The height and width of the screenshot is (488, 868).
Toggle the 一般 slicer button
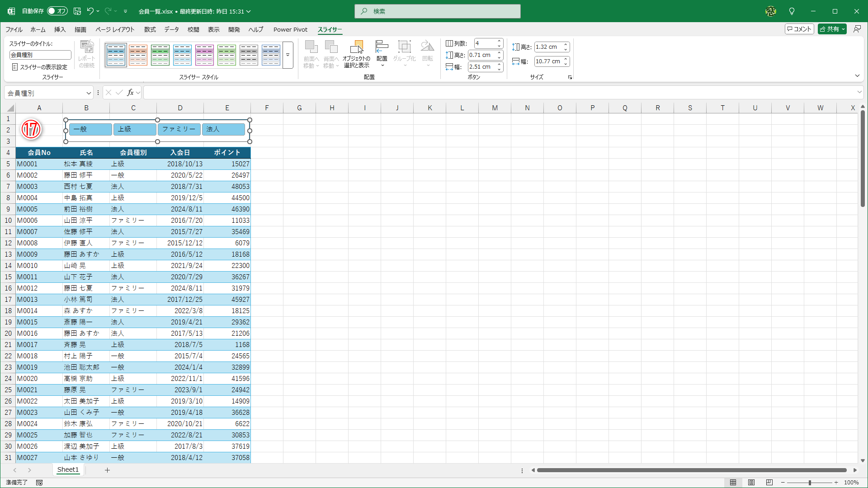[x=90, y=129]
